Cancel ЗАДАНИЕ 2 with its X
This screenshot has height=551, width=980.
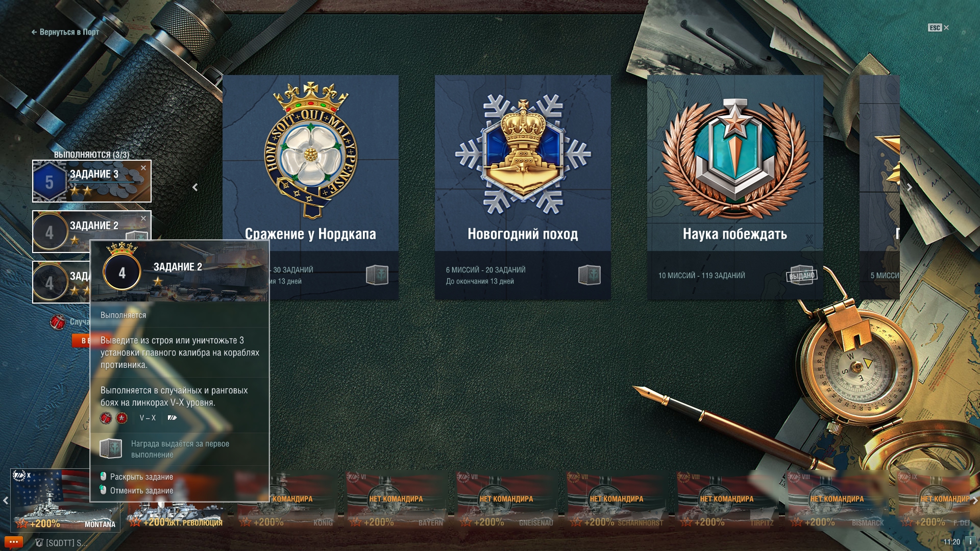coord(143,218)
